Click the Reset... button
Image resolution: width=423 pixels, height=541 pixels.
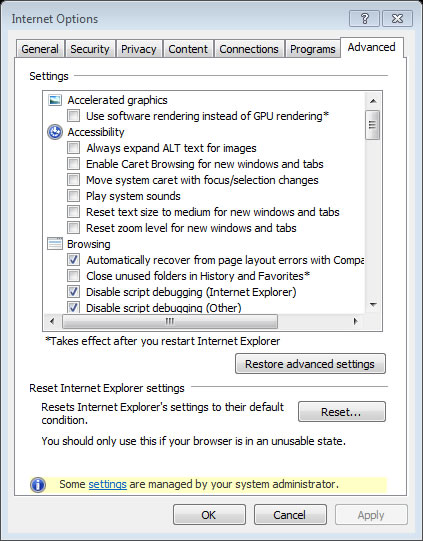tap(342, 412)
